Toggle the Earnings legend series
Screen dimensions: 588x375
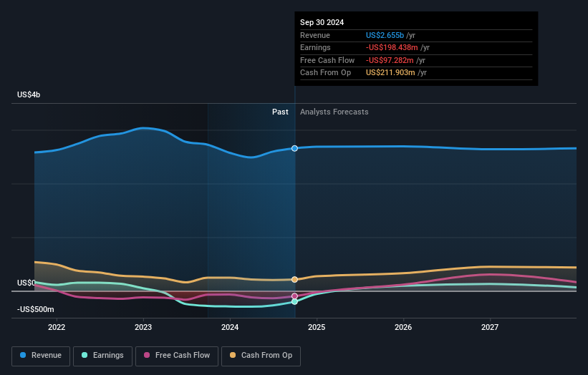point(102,356)
